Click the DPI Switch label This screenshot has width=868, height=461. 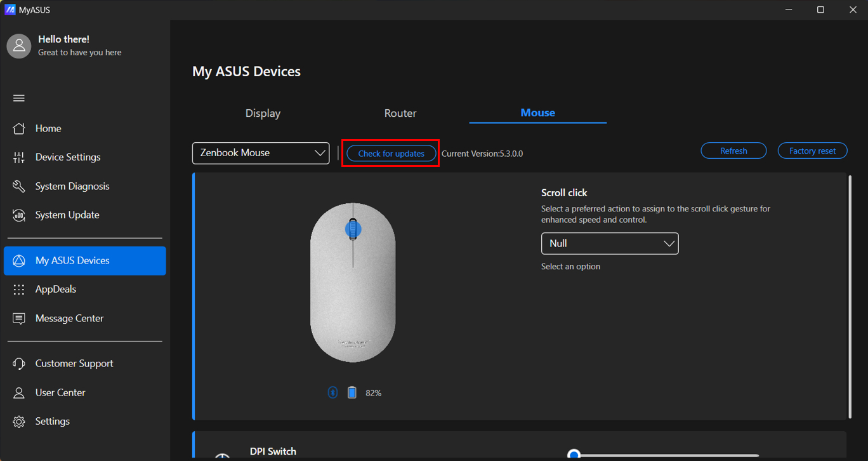coord(273,451)
